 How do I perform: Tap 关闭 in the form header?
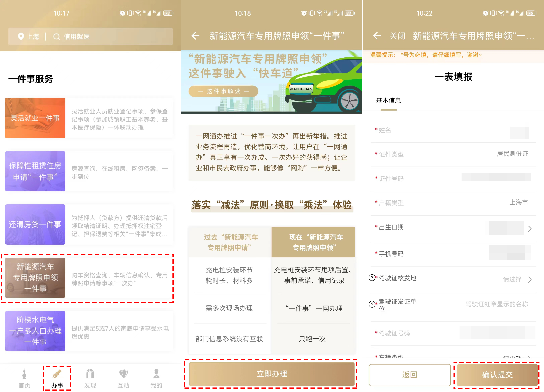pyautogui.click(x=397, y=36)
